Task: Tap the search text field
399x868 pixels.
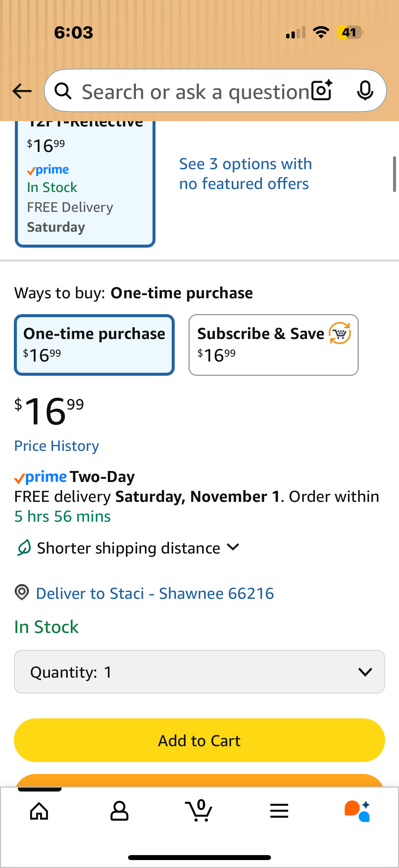Action: pyautogui.click(x=195, y=92)
